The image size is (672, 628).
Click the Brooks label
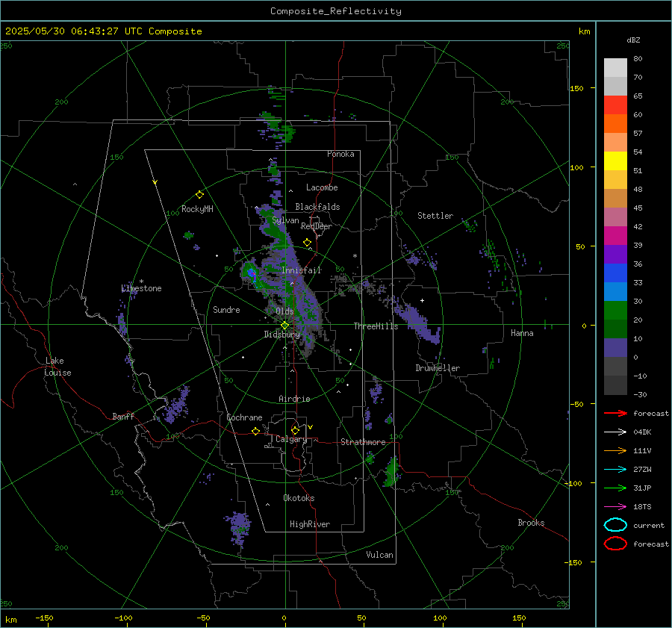(x=531, y=523)
